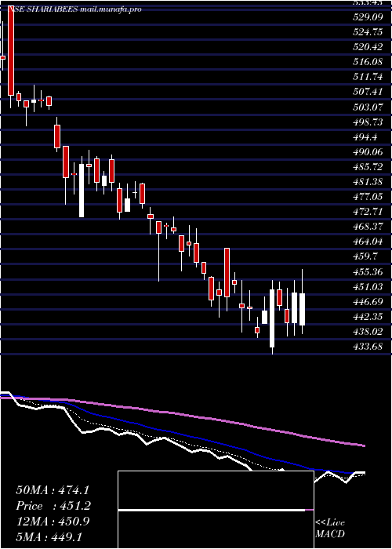Click the 511.74 price axis label
The image size is (392, 549).
pos(366,77)
